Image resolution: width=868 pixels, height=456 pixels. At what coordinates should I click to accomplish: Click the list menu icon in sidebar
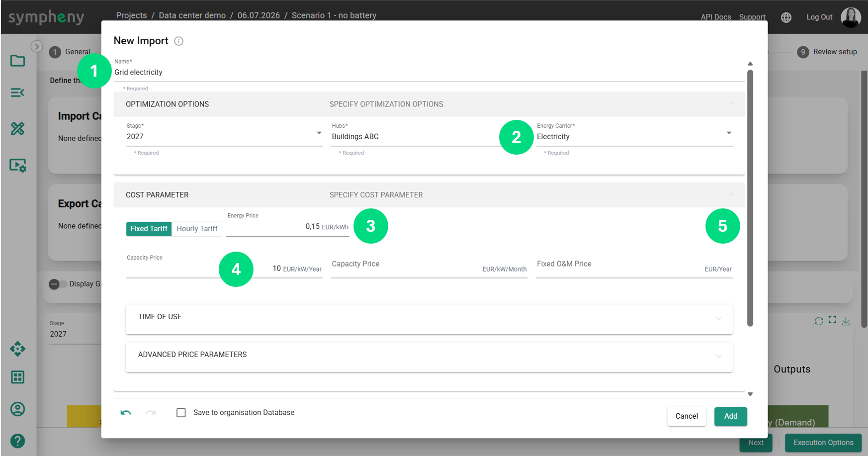[18, 92]
